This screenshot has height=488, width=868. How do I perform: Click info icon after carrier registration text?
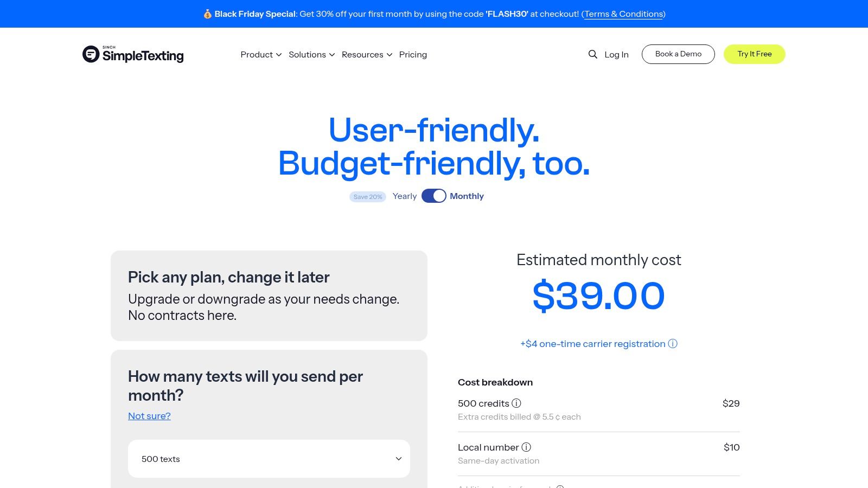tap(673, 343)
